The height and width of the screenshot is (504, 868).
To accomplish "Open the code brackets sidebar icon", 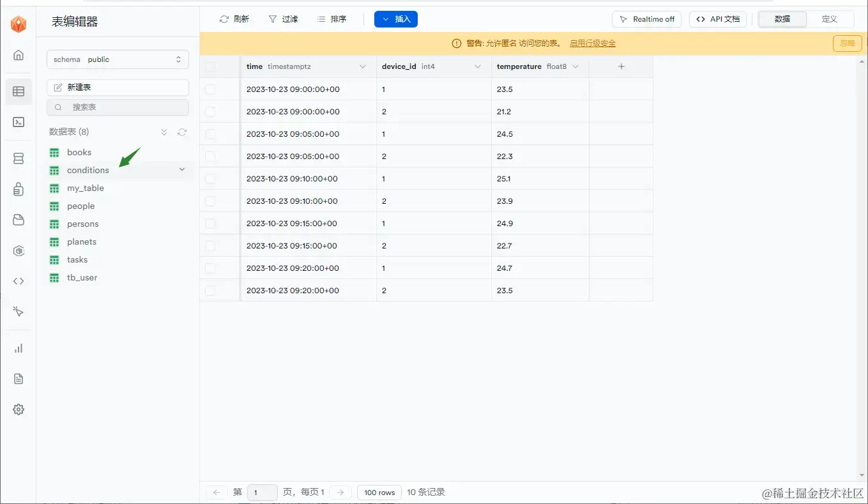I will click(19, 281).
